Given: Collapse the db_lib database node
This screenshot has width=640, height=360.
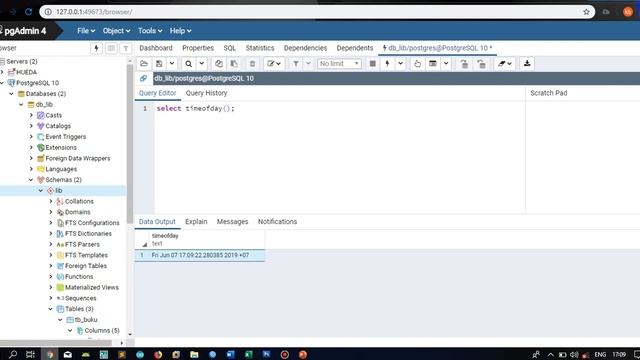Looking at the screenshot, I should (x=21, y=104).
